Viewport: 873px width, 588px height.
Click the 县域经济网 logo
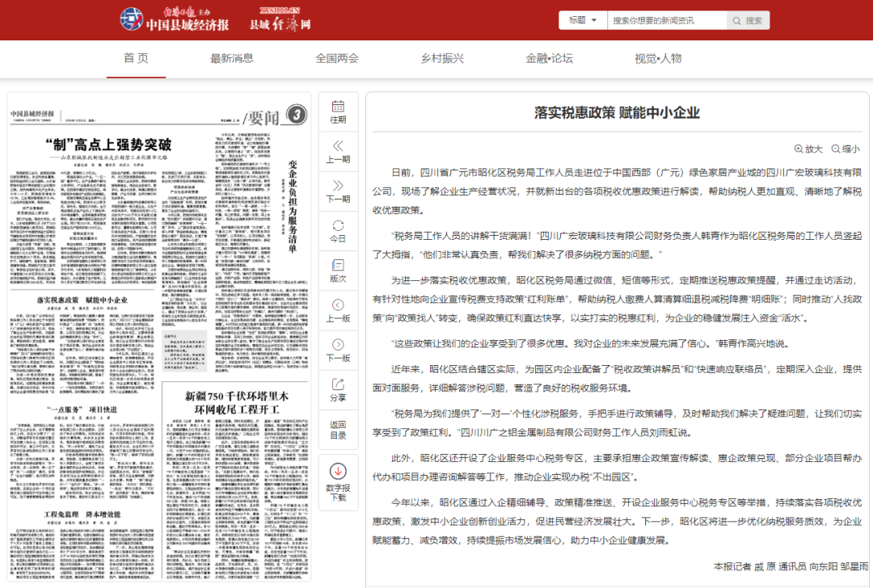click(x=280, y=20)
